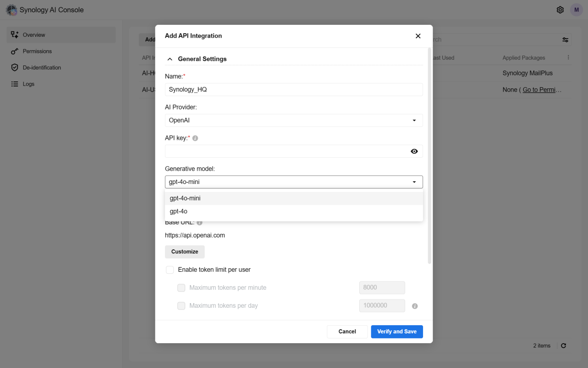Check Maximum tokens per day
The width and height of the screenshot is (588, 368).
click(x=181, y=305)
